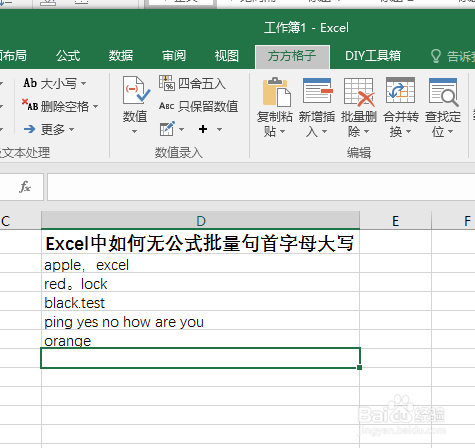Screen dimensions: 475x448
Task: Select column E header
Action: click(x=395, y=221)
